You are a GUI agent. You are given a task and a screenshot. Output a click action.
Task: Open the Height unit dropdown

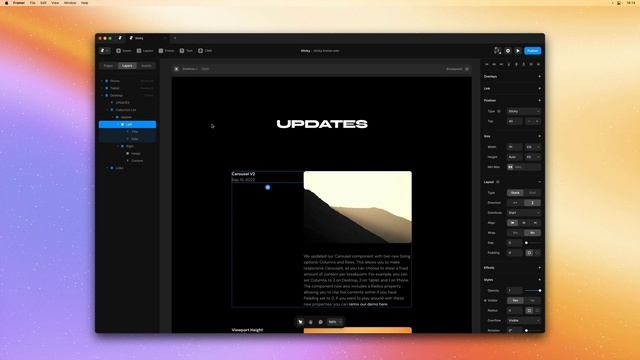point(533,157)
